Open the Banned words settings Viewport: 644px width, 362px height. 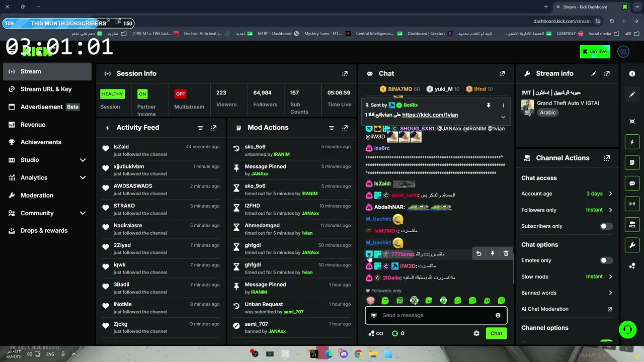[x=567, y=293]
